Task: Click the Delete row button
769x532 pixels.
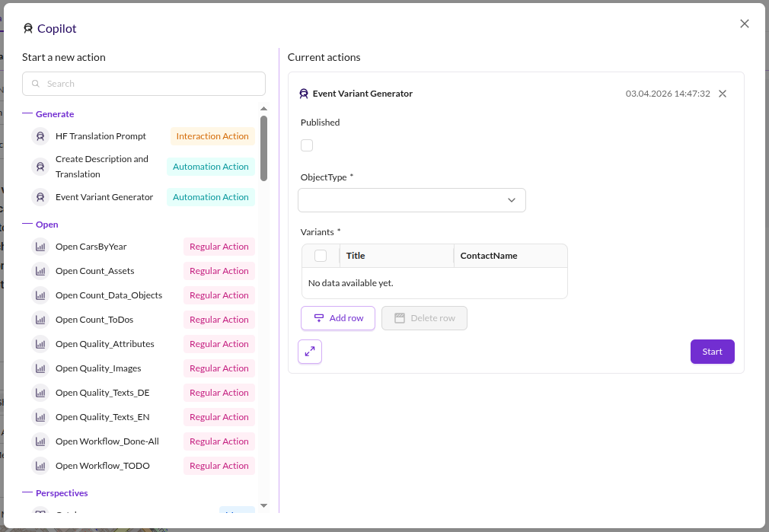Action: click(424, 318)
